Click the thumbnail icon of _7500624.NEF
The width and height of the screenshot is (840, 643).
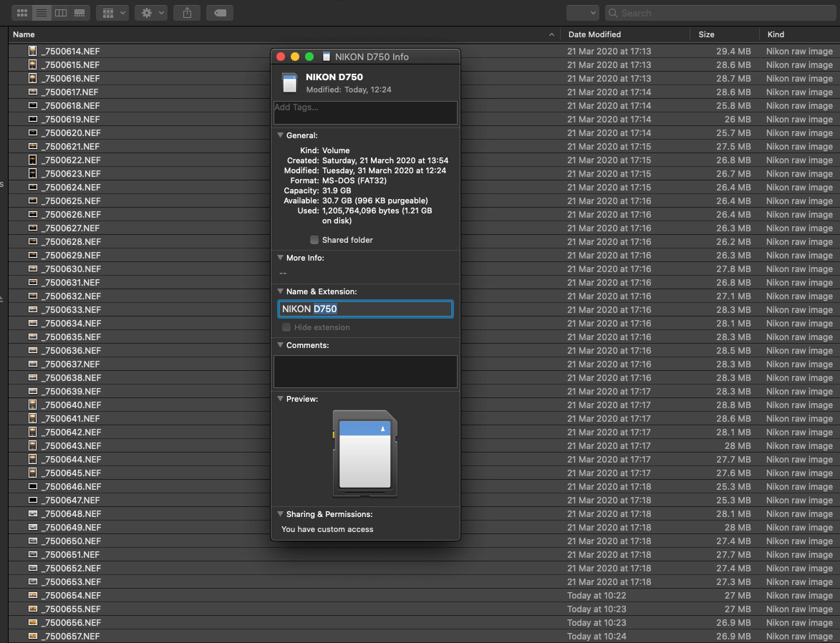point(33,187)
